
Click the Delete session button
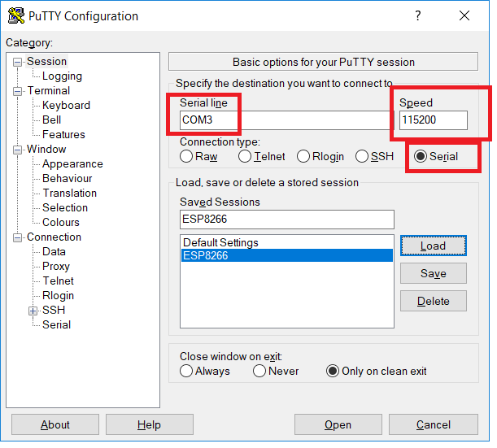pos(434,301)
